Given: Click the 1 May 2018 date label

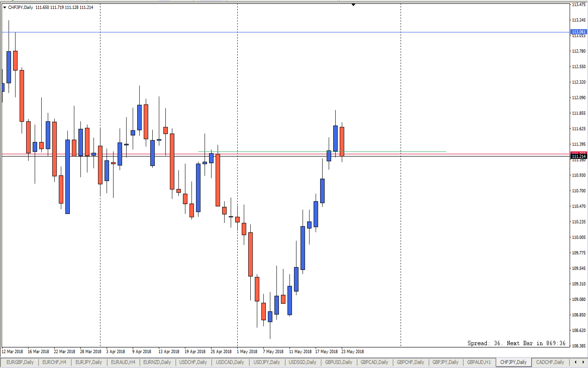Looking at the screenshot, I should pyautogui.click(x=247, y=352).
